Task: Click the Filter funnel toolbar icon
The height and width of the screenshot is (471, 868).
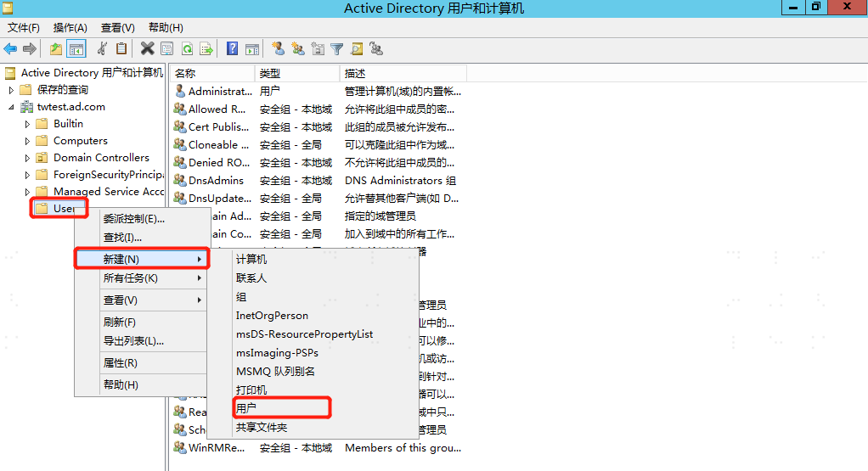Action: (336, 49)
